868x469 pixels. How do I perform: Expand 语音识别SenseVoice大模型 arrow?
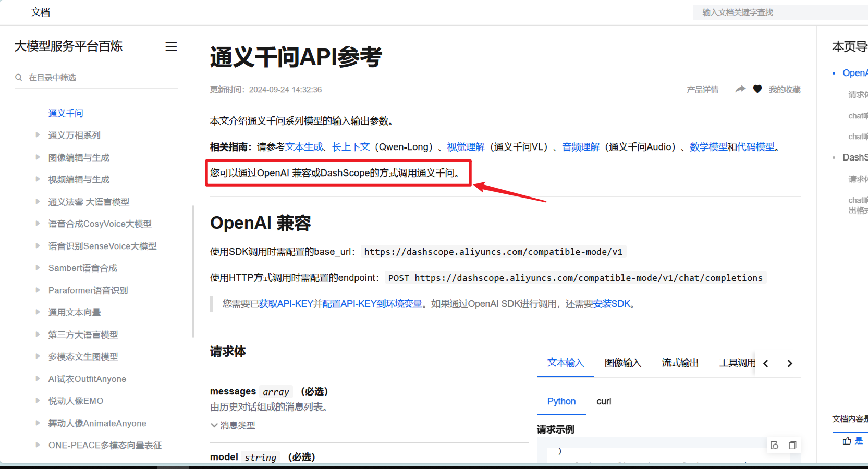[38, 245]
